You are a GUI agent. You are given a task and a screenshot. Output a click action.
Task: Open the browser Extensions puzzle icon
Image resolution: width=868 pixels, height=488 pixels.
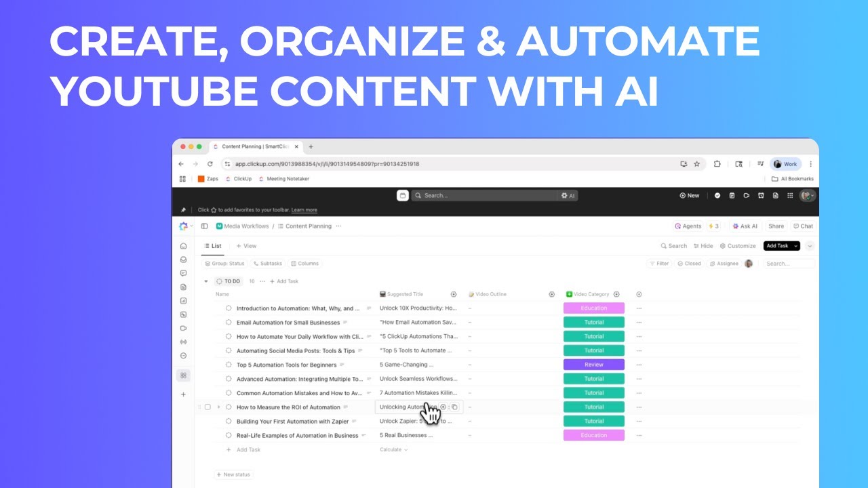(717, 164)
